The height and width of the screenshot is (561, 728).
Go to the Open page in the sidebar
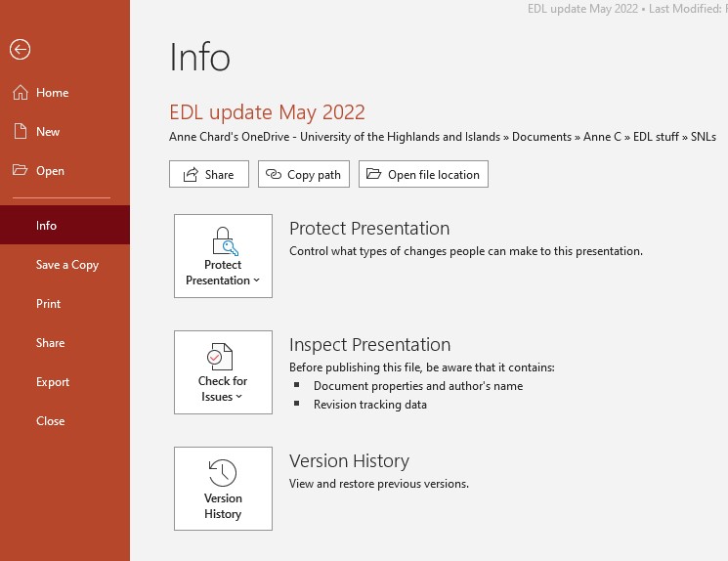(x=64, y=170)
